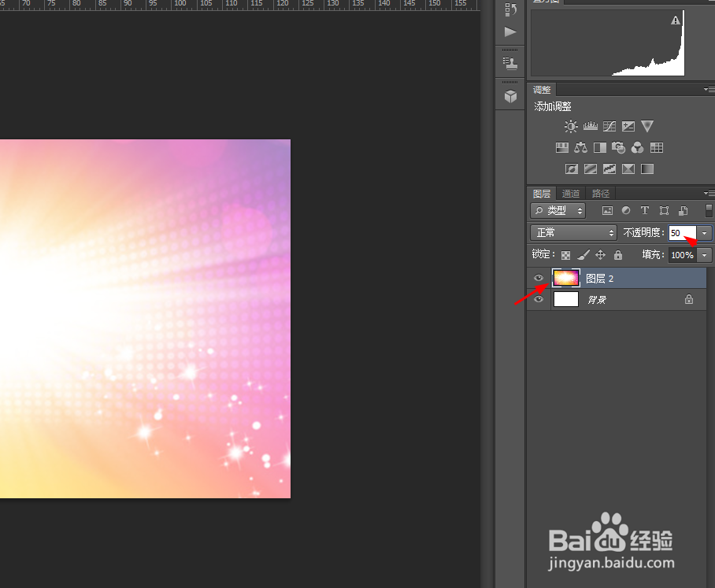Open the 正常 blend mode dropdown
Viewport: 715px width, 588px height.
[x=573, y=233]
